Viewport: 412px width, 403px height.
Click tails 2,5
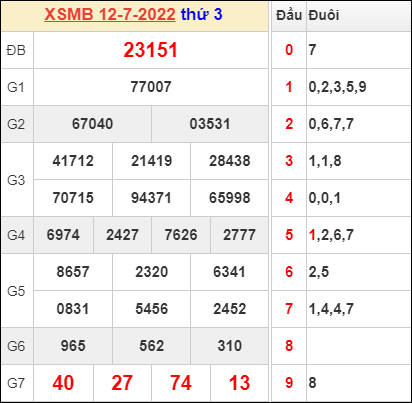(319, 272)
